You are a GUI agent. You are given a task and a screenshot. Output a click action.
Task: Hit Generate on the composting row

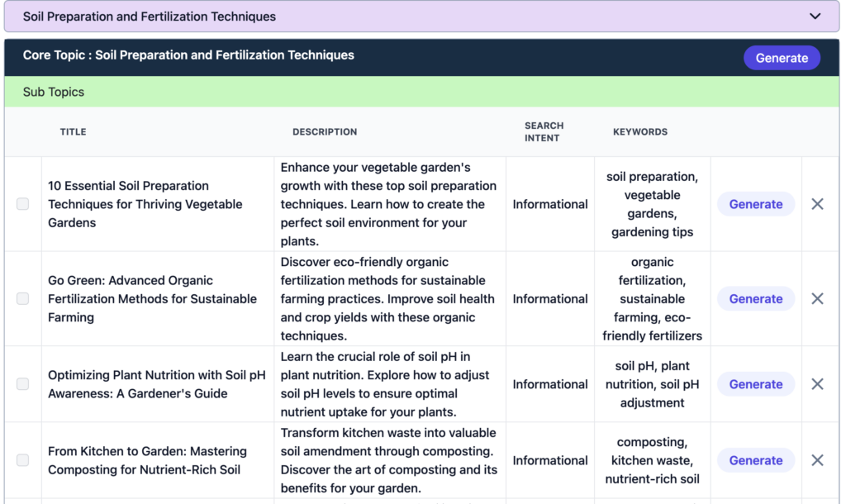(x=755, y=460)
